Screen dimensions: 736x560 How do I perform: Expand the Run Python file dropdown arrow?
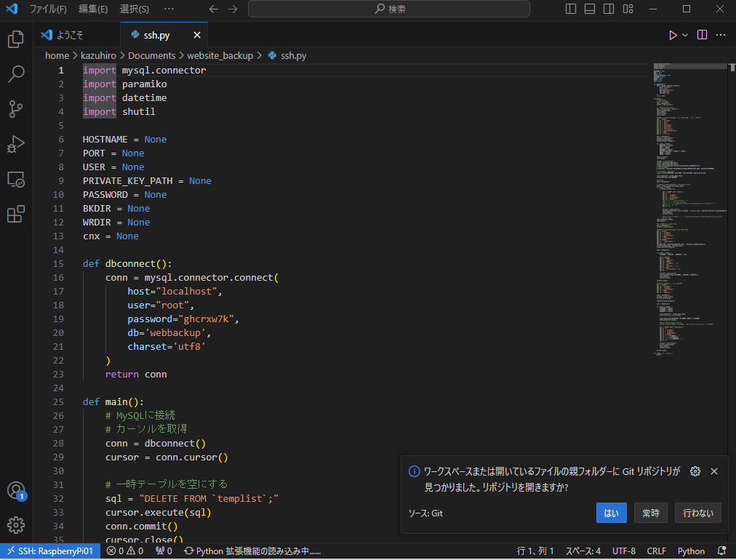(685, 35)
